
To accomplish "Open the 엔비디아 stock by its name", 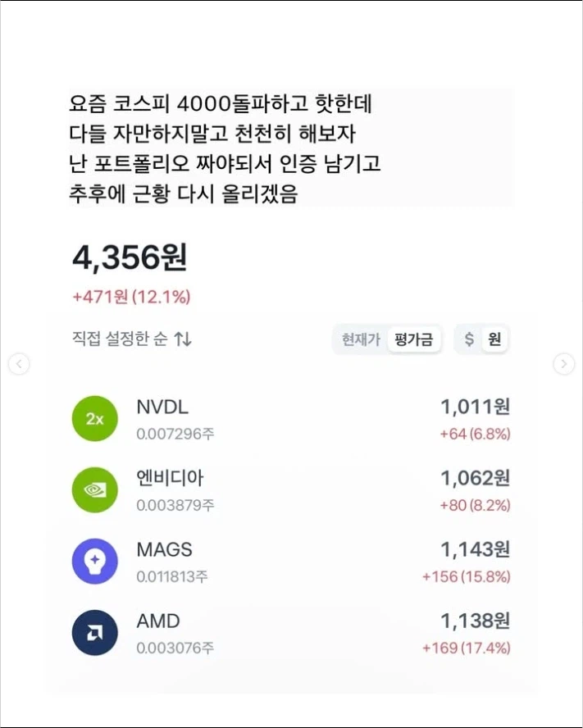I will coord(170,479).
